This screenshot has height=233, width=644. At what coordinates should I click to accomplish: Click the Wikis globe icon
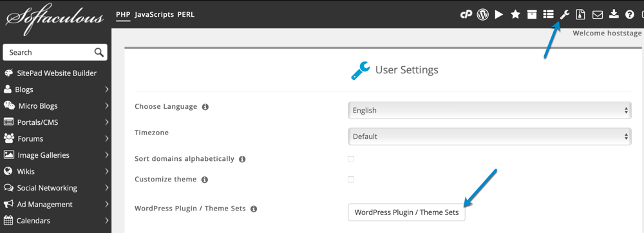click(x=8, y=171)
